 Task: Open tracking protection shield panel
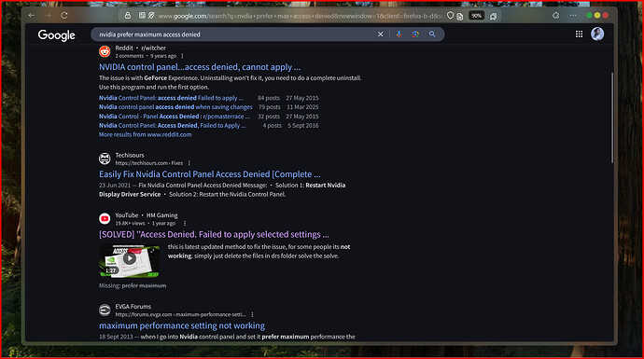pos(450,16)
